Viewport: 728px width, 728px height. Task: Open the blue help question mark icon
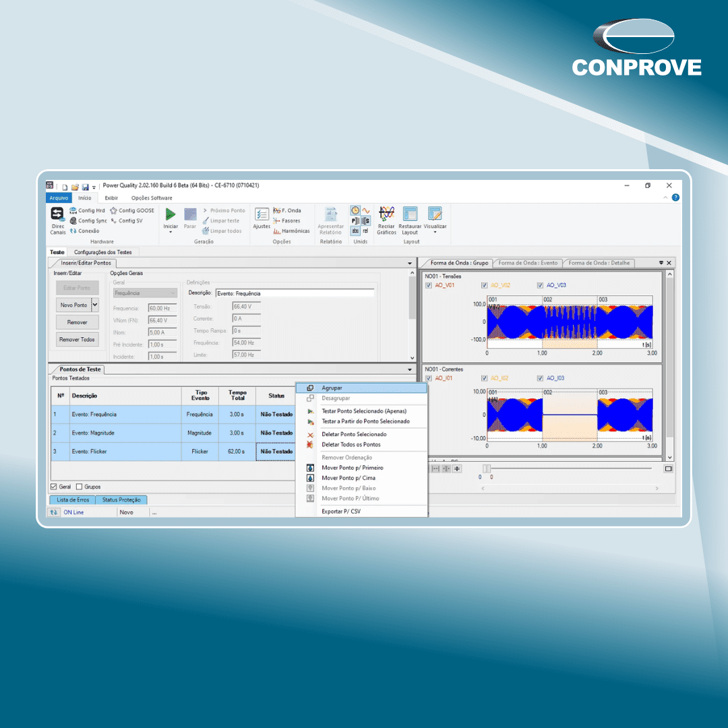(675, 198)
